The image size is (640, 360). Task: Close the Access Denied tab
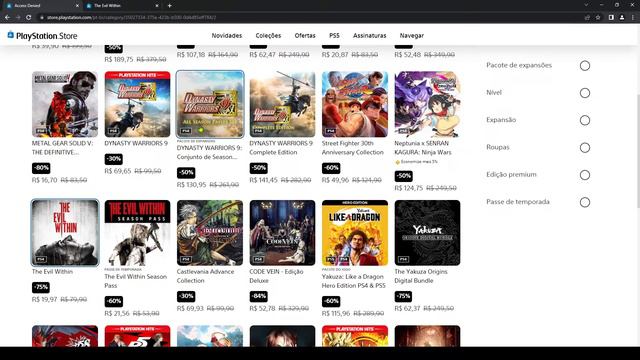[x=77, y=6]
